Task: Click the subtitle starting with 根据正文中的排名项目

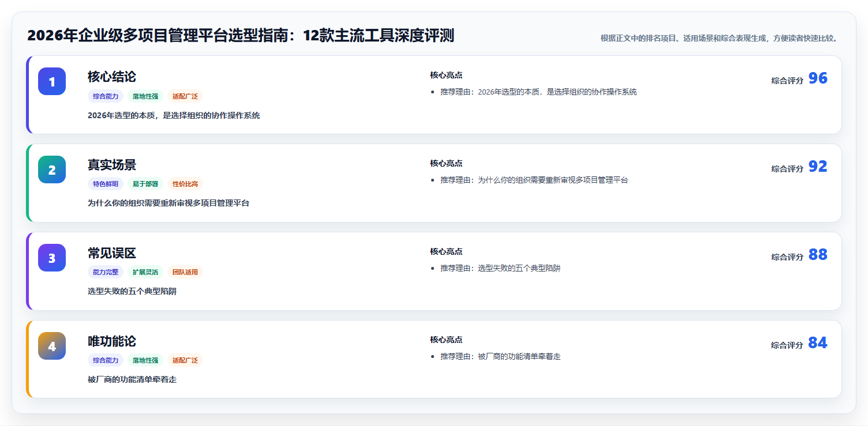Action: click(719, 38)
